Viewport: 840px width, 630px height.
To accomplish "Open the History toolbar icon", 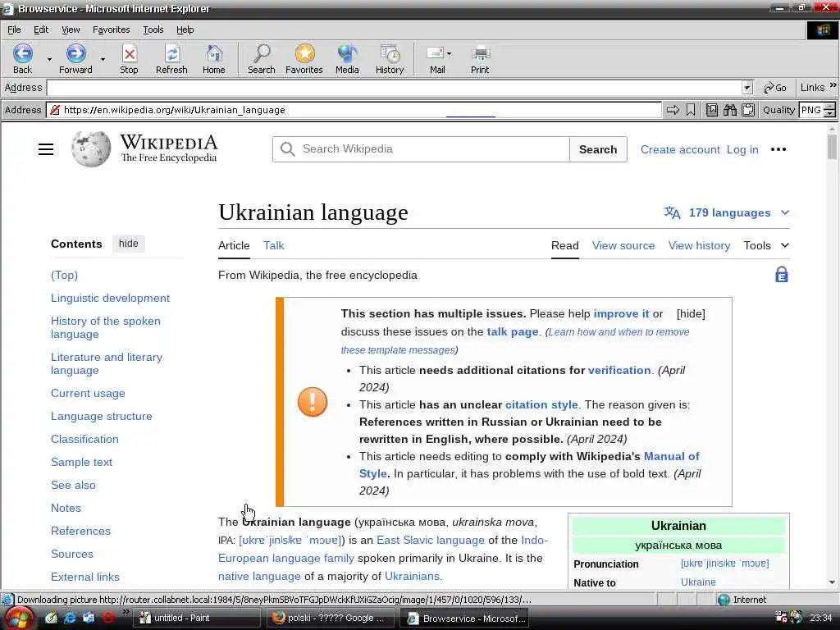I will coord(390,54).
